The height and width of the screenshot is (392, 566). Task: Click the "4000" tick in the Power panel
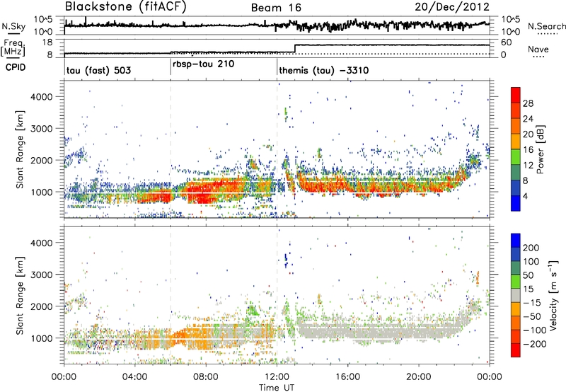(41, 97)
